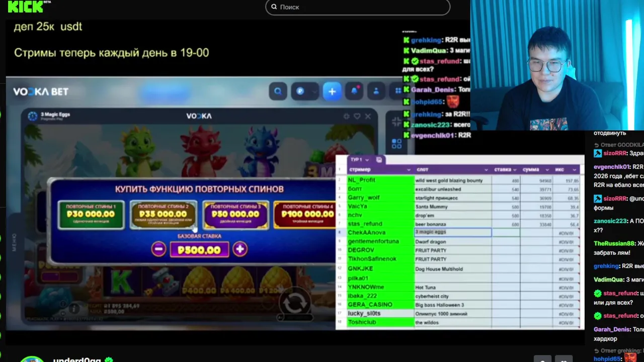
Task: Buy Повторные спины 3 for ₽50 000
Action: pos(235,215)
